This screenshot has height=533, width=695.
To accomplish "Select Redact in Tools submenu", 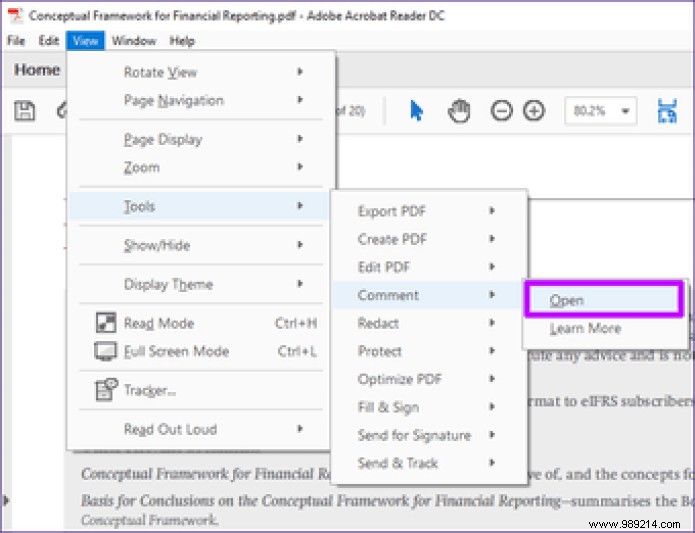I will coord(429,323).
